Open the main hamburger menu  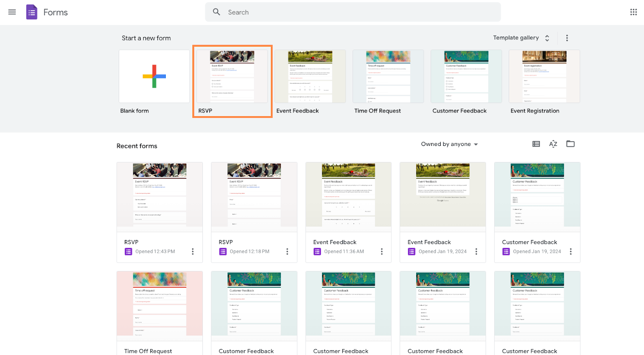(12, 12)
